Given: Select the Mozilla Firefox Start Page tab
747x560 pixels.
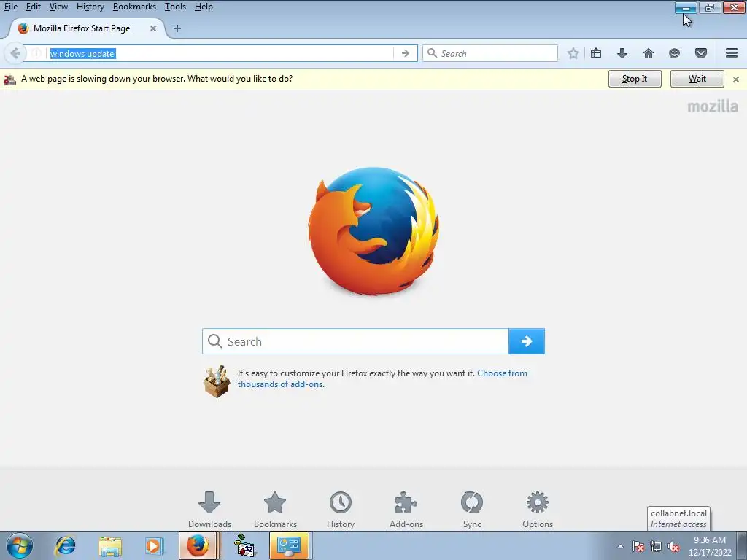Looking at the screenshot, I should click(82, 28).
